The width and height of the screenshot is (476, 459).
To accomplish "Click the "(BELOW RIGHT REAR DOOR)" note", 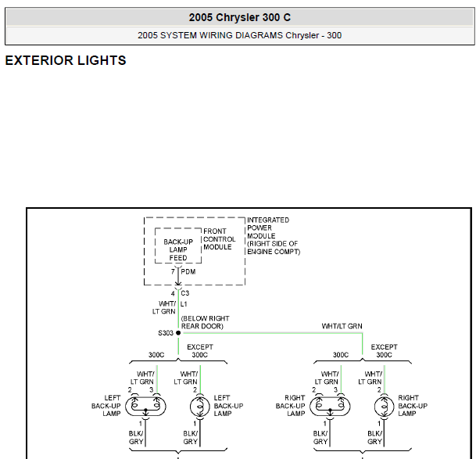I will tap(206, 322).
